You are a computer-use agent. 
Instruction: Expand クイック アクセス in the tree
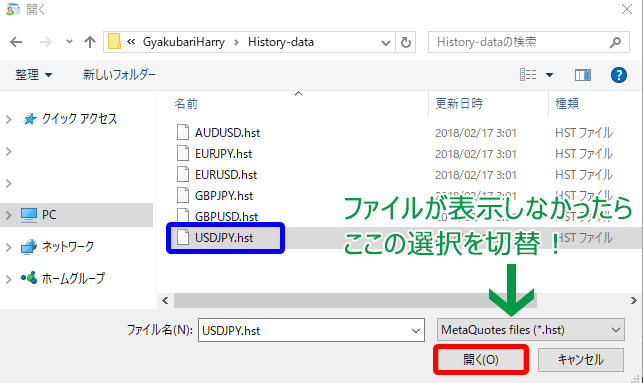[x=9, y=119]
